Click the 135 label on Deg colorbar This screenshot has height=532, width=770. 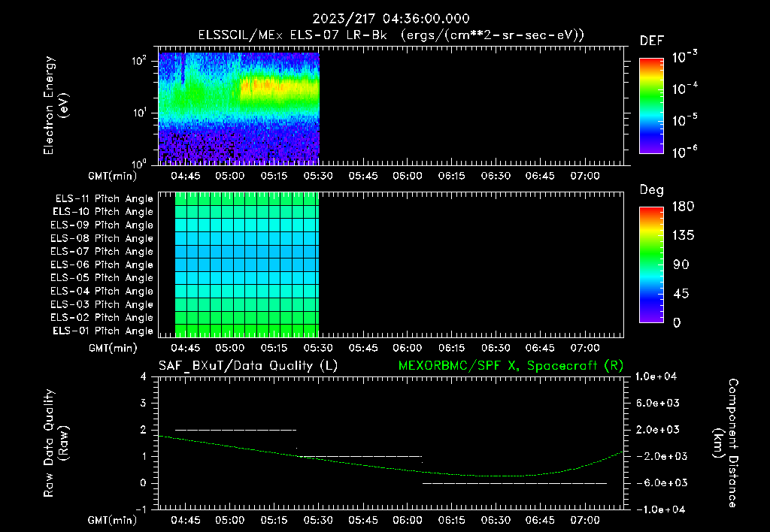click(x=683, y=235)
